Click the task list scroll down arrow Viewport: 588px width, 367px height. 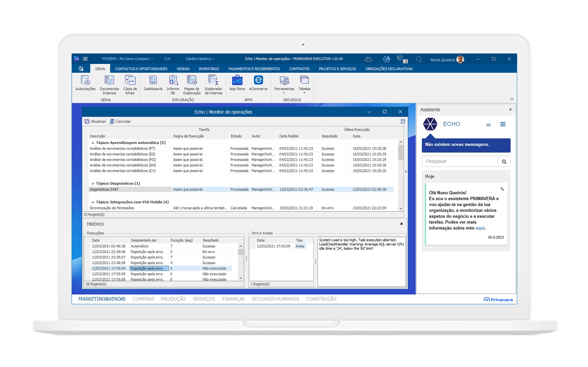pos(401,209)
